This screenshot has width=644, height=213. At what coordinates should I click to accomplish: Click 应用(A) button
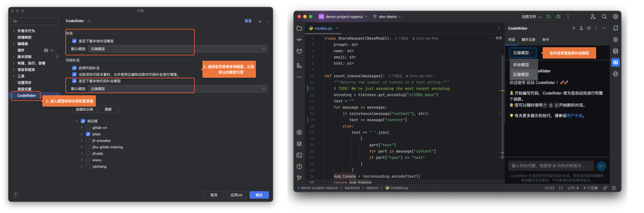tap(236, 195)
